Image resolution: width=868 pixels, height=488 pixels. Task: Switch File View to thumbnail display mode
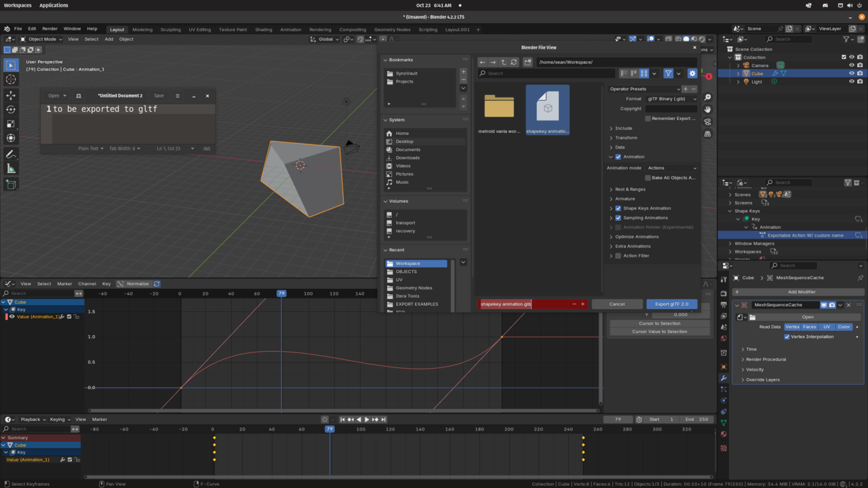click(644, 73)
